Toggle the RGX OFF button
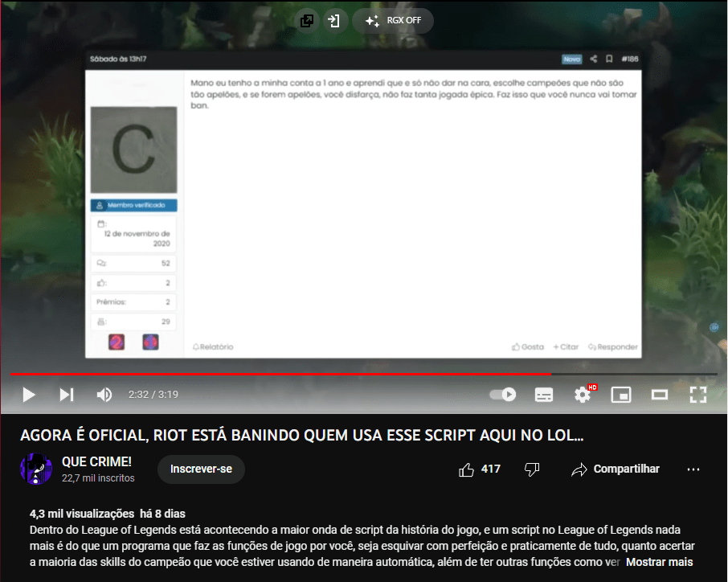The width and height of the screenshot is (728, 582). tap(393, 20)
